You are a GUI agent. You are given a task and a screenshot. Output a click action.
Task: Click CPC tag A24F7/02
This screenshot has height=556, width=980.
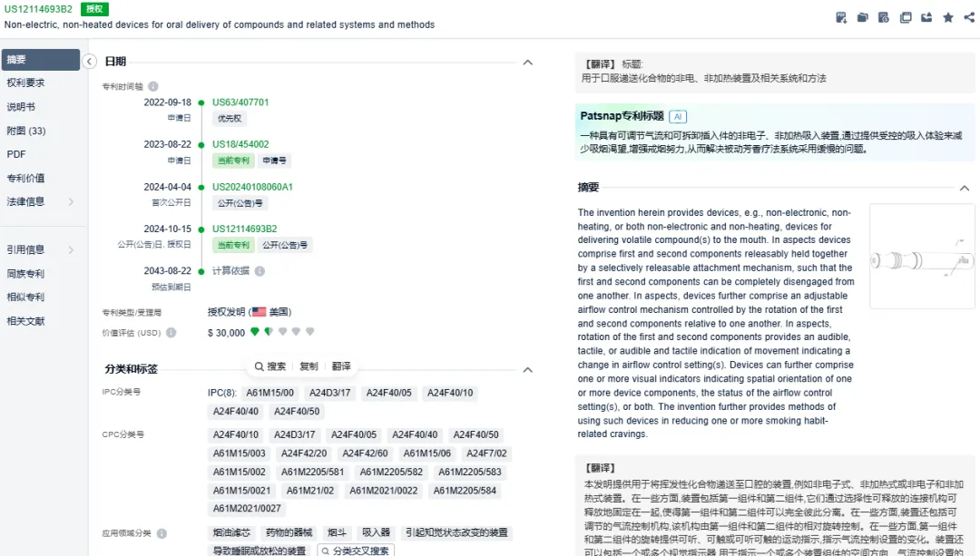[487, 454]
